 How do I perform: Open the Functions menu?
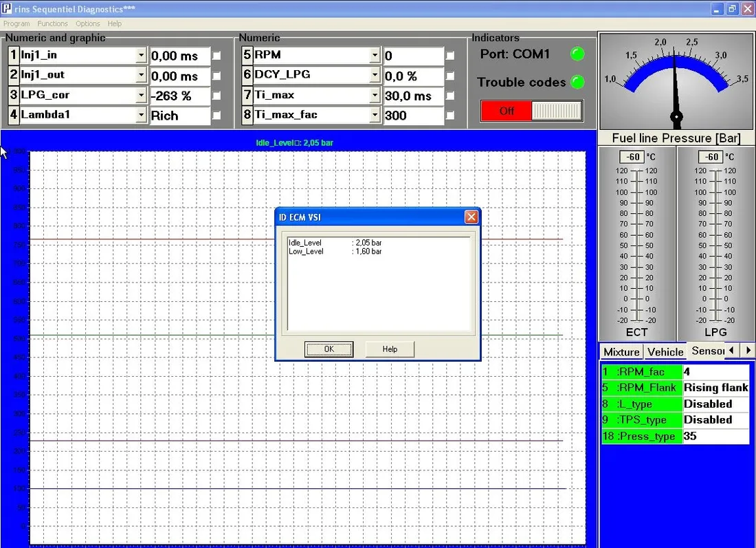(52, 23)
